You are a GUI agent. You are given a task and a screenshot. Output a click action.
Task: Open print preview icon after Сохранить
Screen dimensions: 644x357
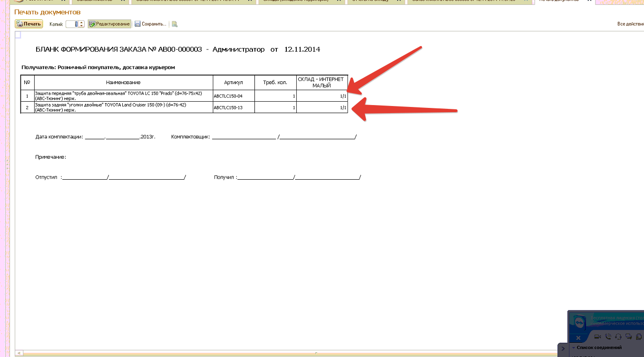[175, 24]
